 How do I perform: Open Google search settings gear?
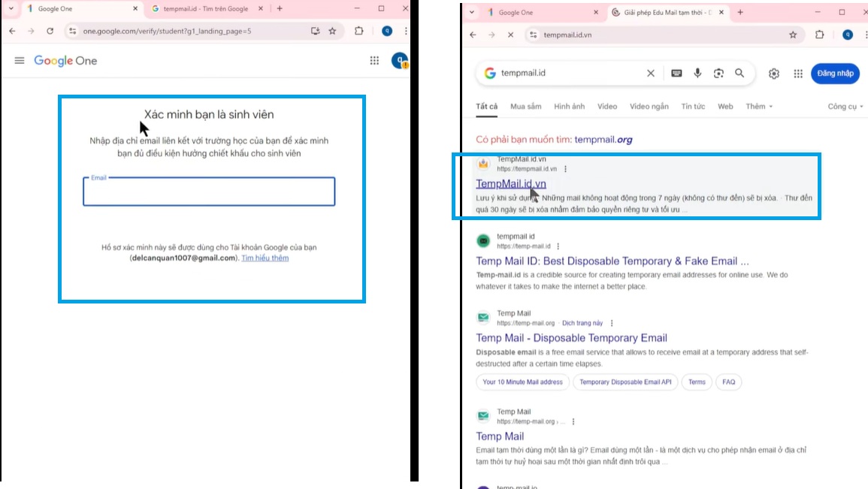coord(774,74)
